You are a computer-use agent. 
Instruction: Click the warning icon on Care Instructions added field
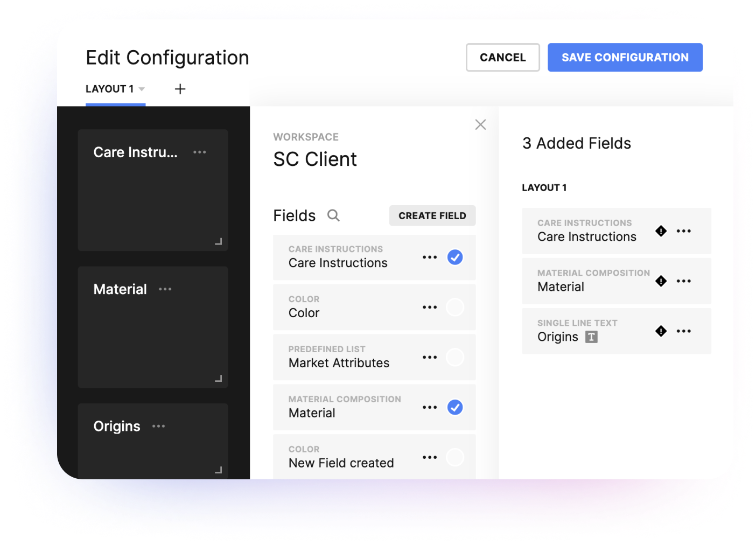[x=661, y=230]
